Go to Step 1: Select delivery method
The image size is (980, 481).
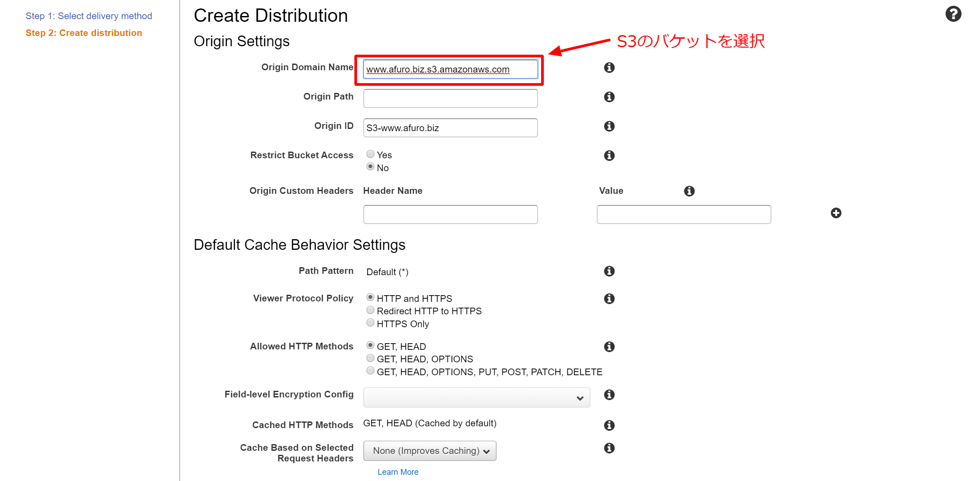click(x=89, y=16)
